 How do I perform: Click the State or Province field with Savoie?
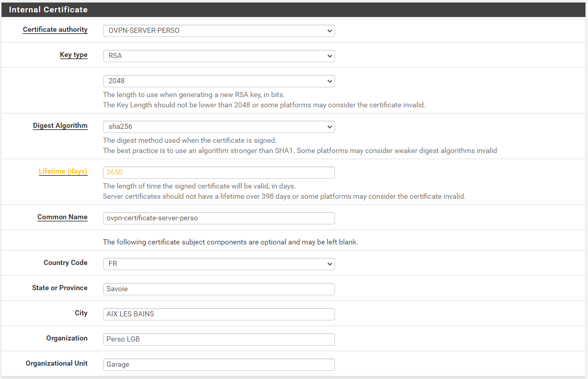click(219, 289)
